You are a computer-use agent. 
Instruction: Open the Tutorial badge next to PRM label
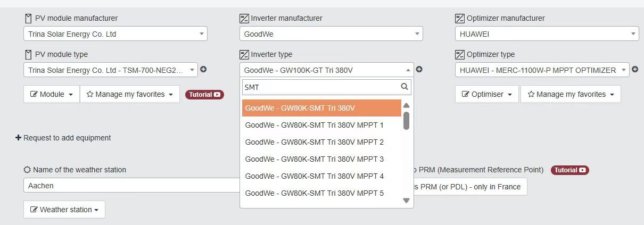[x=570, y=170]
